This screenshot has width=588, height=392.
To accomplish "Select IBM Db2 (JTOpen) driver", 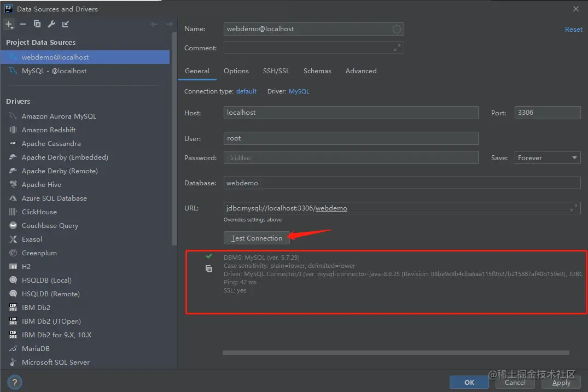I will pos(51,321).
